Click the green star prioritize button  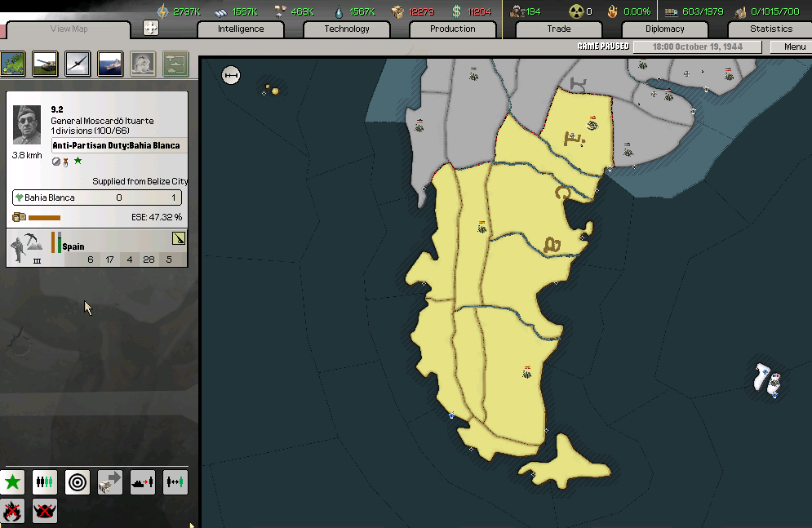(12, 482)
